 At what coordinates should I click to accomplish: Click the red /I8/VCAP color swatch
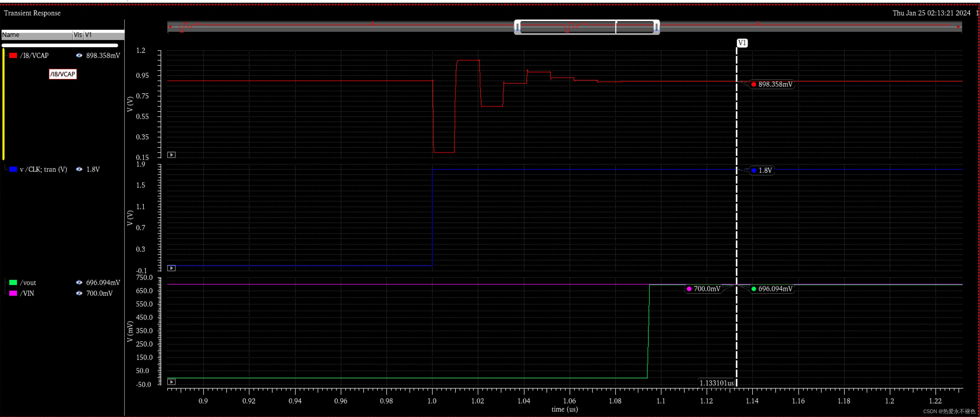click(x=13, y=55)
